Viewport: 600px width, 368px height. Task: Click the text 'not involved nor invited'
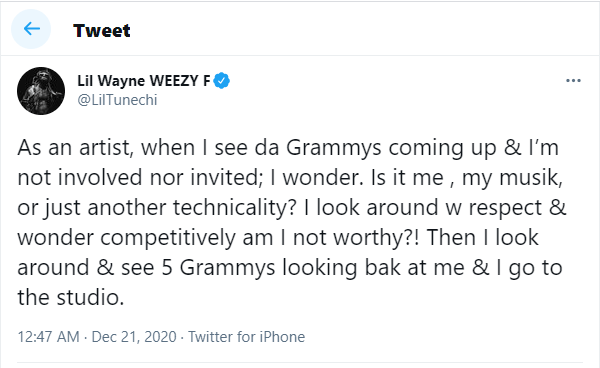[x=138, y=177]
